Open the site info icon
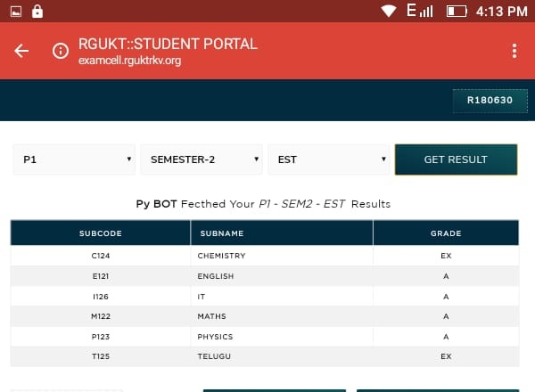 point(61,51)
